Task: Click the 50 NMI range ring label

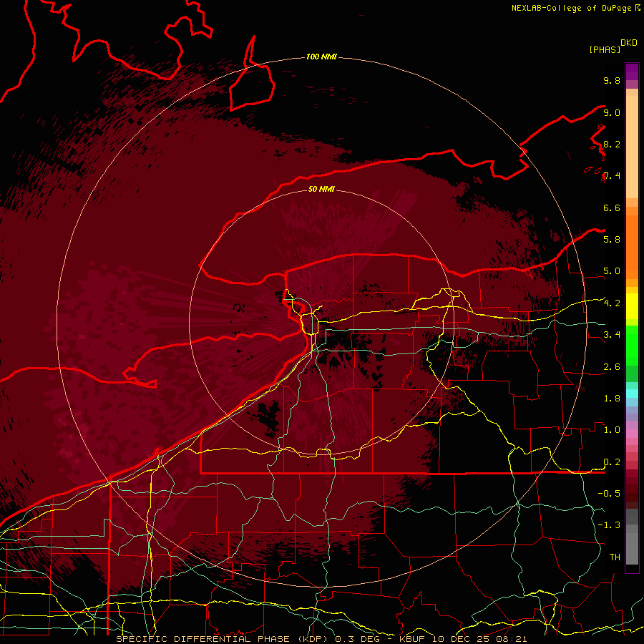Action: coord(321,189)
